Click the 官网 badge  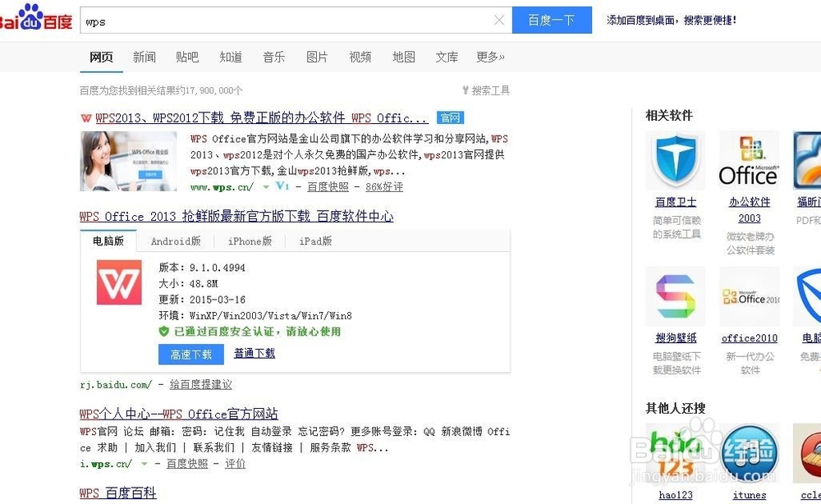(x=450, y=117)
